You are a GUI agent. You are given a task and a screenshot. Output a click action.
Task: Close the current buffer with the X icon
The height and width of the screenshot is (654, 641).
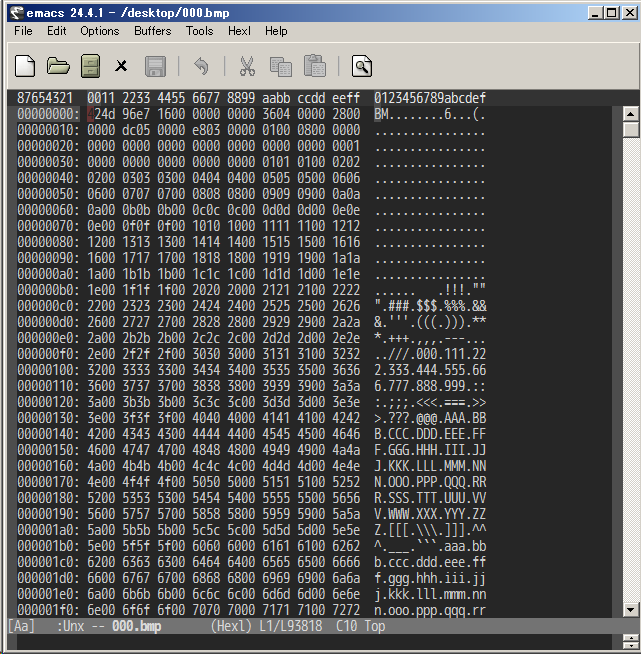tap(122, 67)
